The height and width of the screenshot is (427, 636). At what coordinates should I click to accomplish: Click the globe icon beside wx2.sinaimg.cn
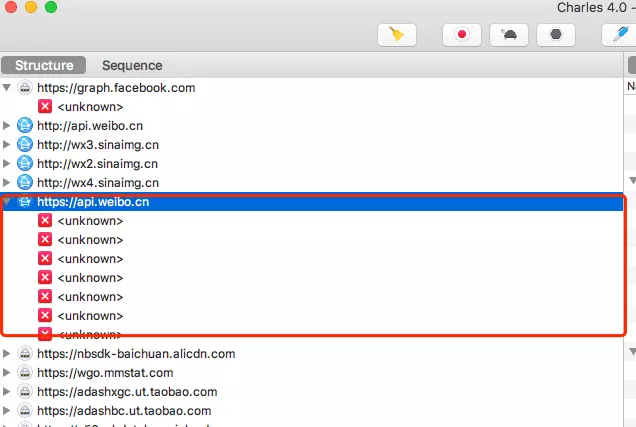point(25,164)
